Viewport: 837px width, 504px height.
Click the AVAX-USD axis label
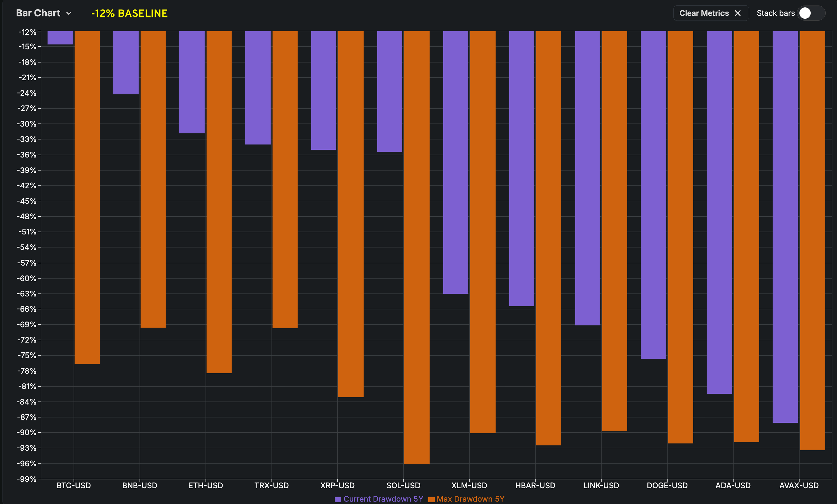pos(798,485)
